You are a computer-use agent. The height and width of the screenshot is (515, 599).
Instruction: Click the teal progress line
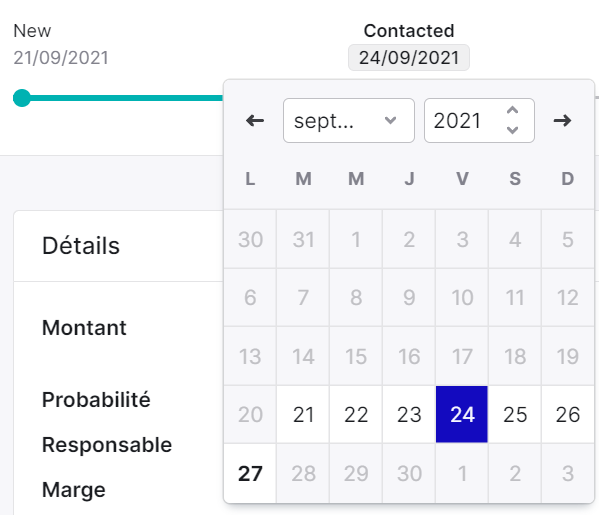tap(126, 98)
